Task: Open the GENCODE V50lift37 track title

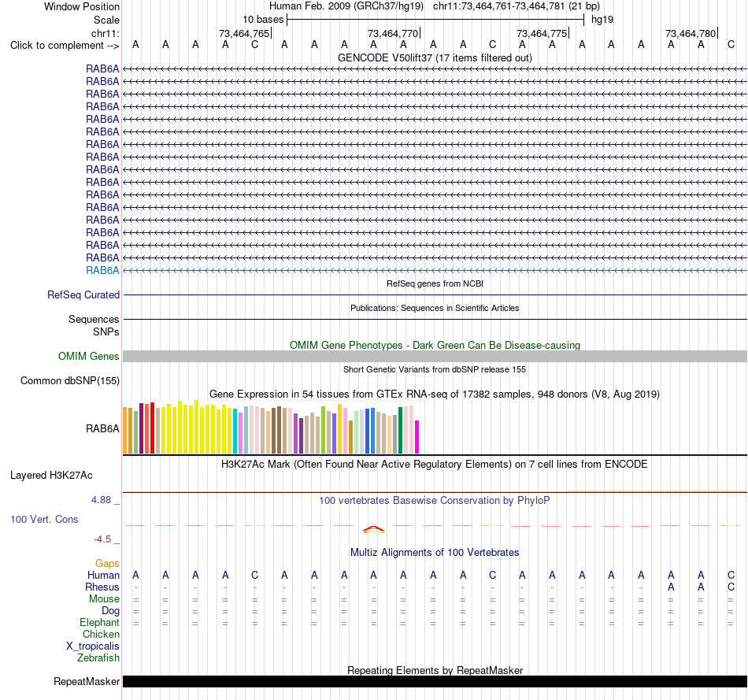Action: pos(435,57)
